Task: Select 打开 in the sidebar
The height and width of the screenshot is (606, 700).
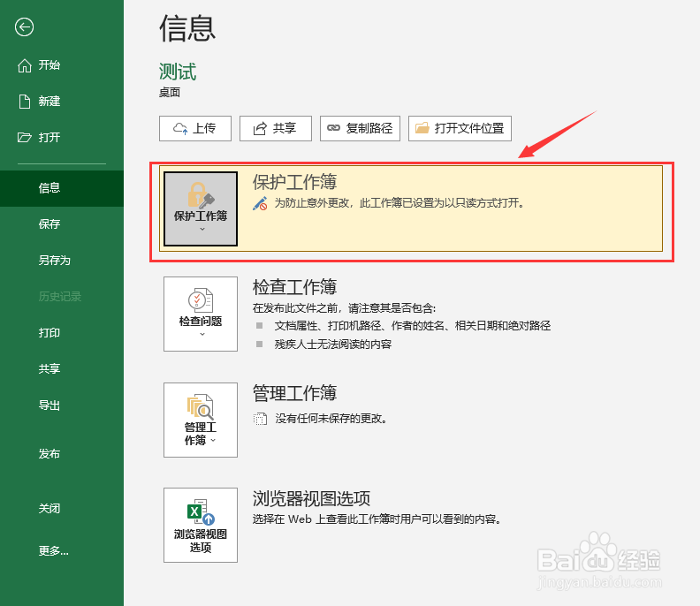Action: click(62, 138)
